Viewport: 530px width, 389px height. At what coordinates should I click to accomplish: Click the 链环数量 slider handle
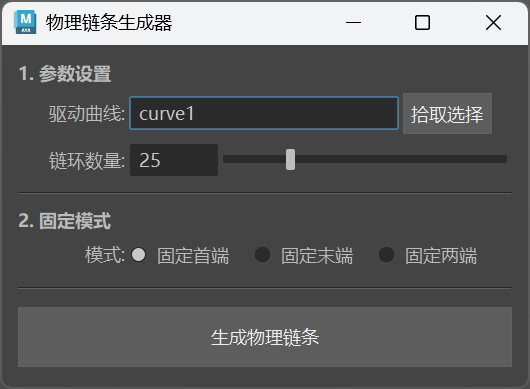290,160
